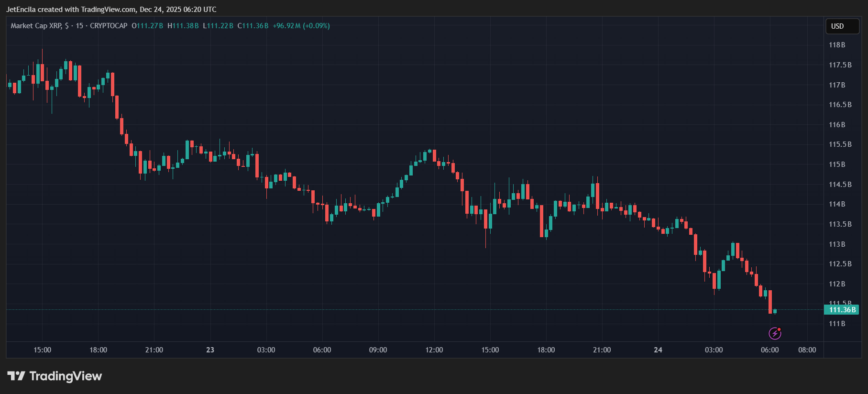
Task: Select the 12:00 time axis label
Action: pos(434,350)
